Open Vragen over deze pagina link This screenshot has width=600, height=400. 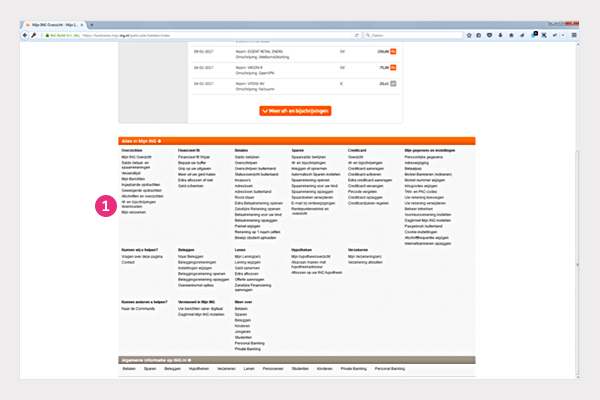pos(142,256)
